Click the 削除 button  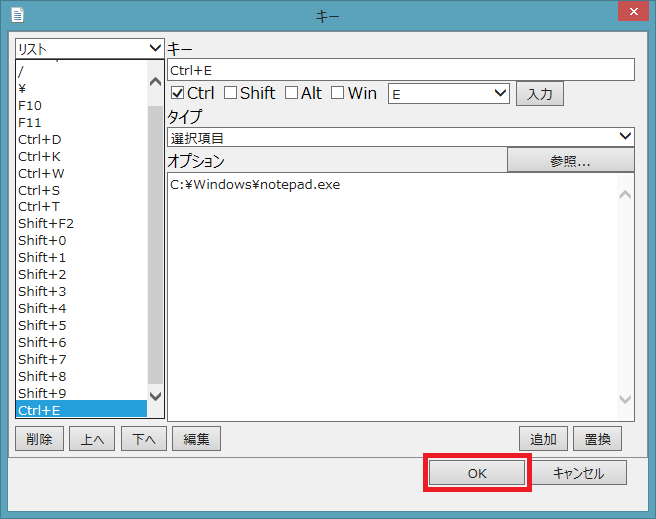40,438
